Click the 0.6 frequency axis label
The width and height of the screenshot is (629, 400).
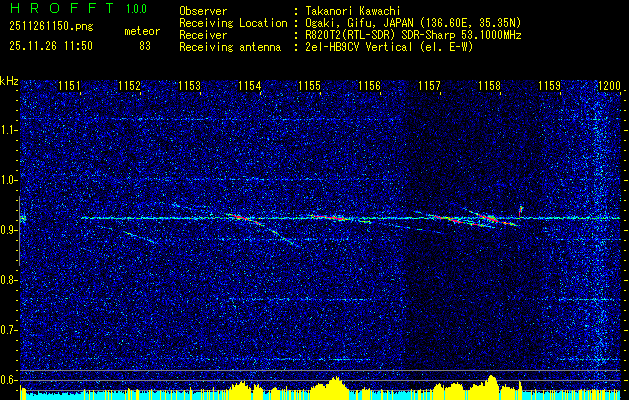tap(8, 380)
